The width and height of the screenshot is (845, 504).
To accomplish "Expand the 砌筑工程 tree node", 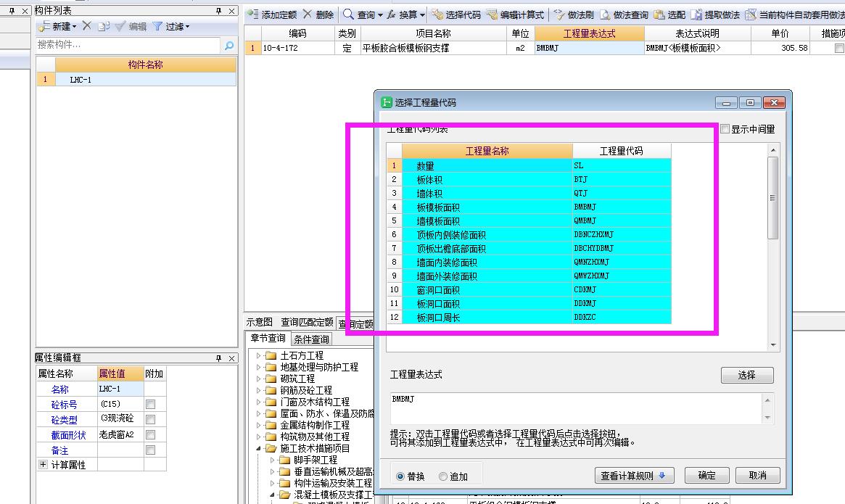I will [x=259, y=379].
